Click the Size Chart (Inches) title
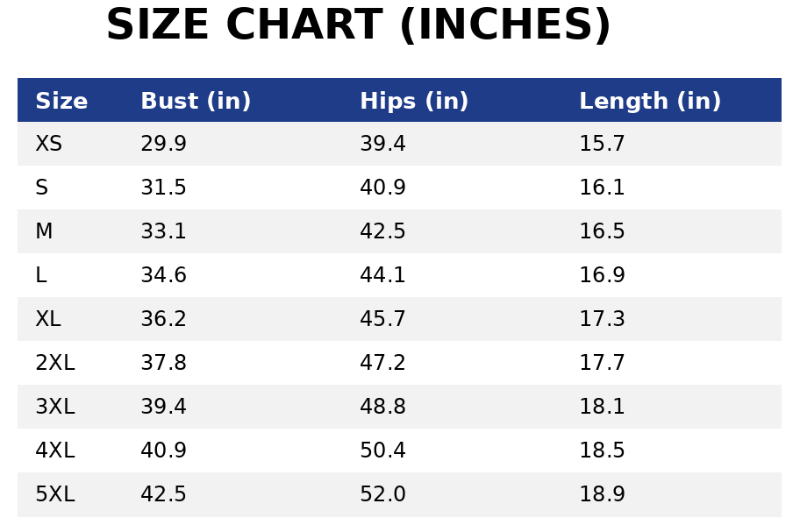This screenshot has width=800, height=532. [x=358, y=26]
